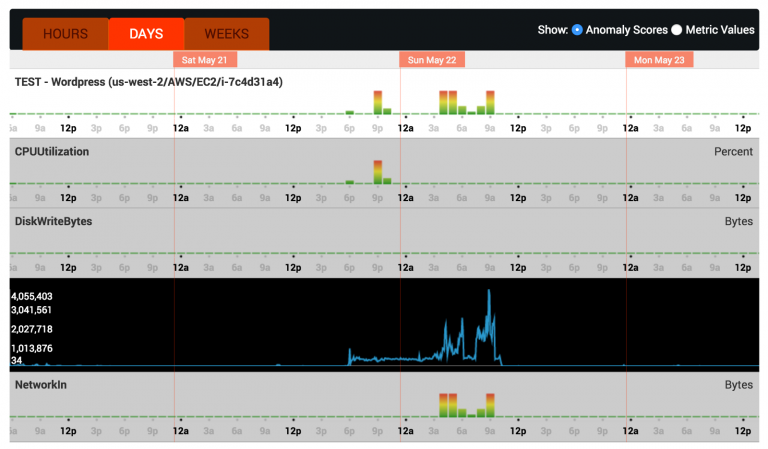Viewport: 768px width, 449px height.
Task: Click the Sun May 22 date marker
Action: point(431,60)
